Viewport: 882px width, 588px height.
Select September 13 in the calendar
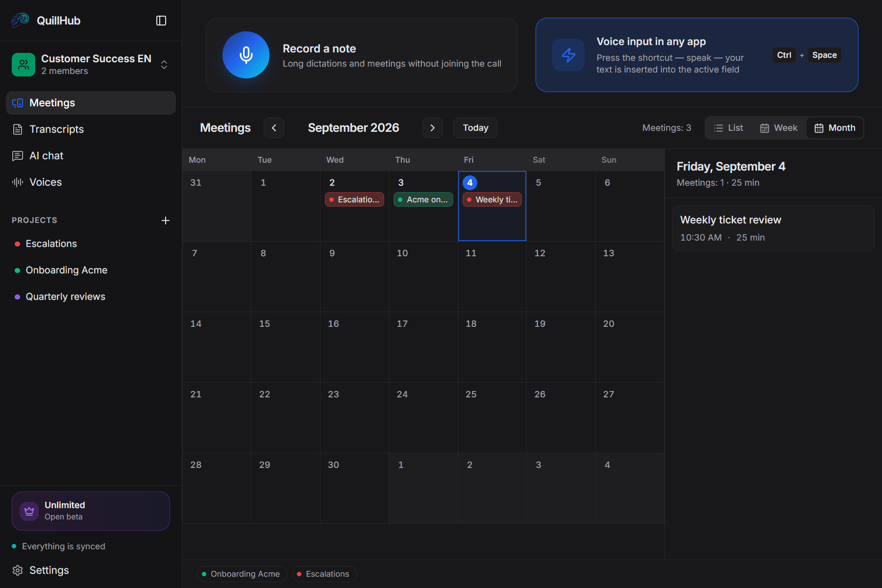click(x=630, y=276)
